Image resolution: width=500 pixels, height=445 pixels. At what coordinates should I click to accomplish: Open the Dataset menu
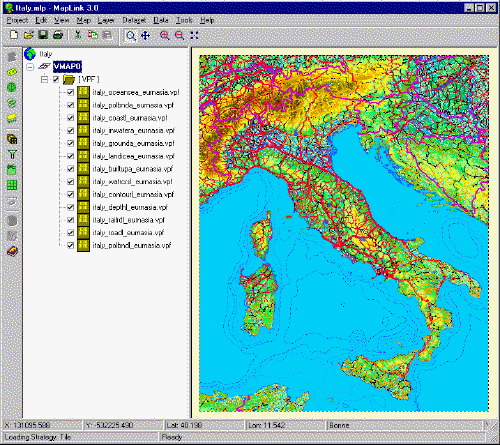coord(134,20)
